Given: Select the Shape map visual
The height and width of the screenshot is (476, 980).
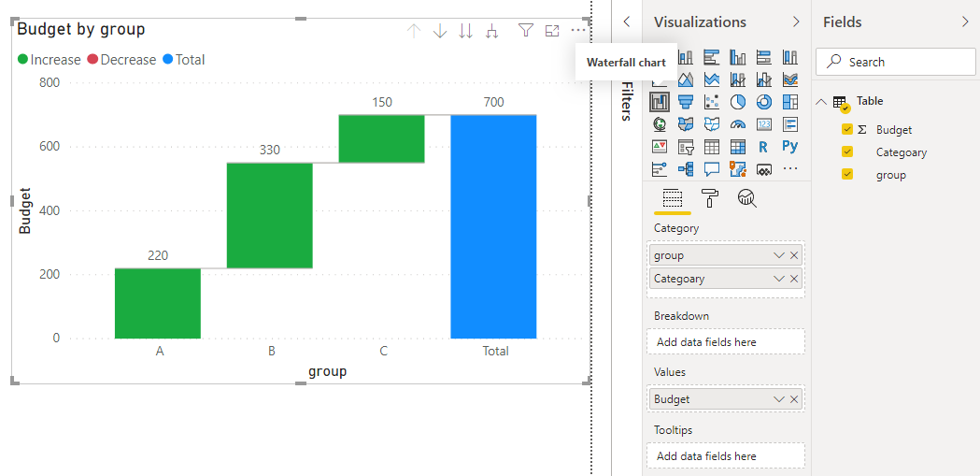Looking at the screenshot, I should pos(712,123).
